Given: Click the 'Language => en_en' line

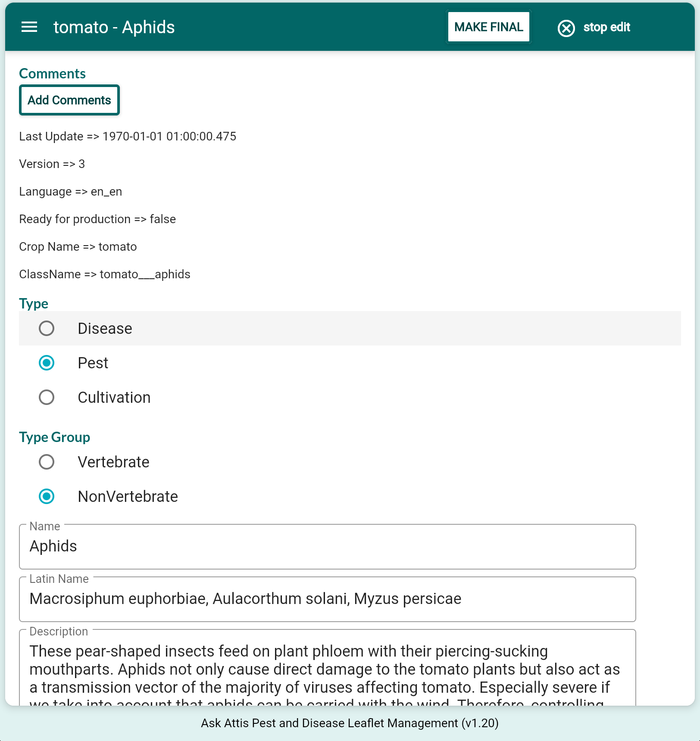Looking at the screenshot, I should [x=71, y=192].
